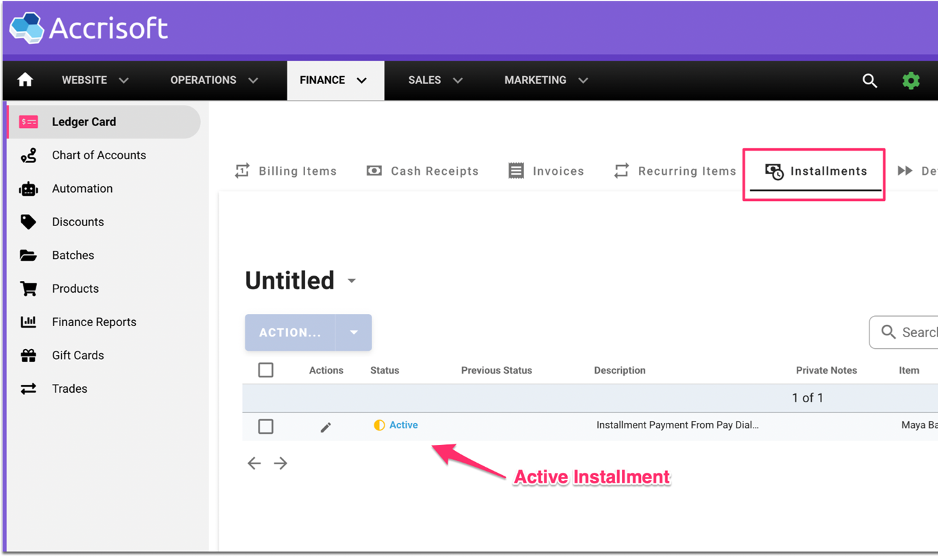Open Automation from the sidebar
The width and height of the screenshot is (938, 560).
point(82,188)
